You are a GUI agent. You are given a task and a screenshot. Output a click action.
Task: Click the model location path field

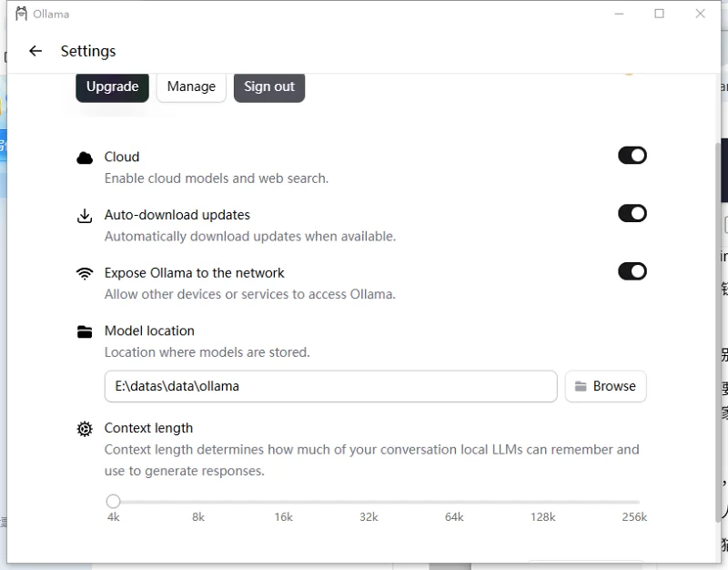pos(330,386)
